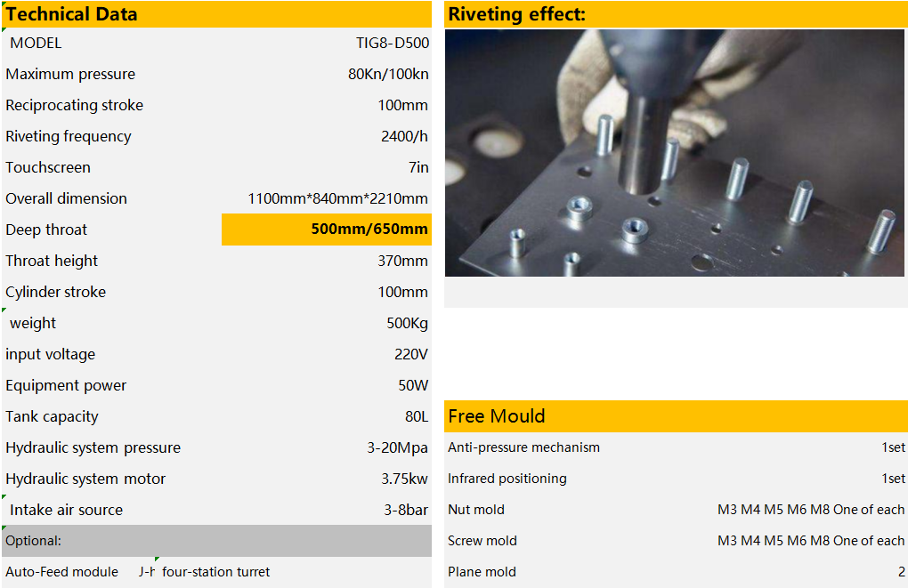Click the gray Optional: header row
Screen dimensions: 908x588
(215, 541)
